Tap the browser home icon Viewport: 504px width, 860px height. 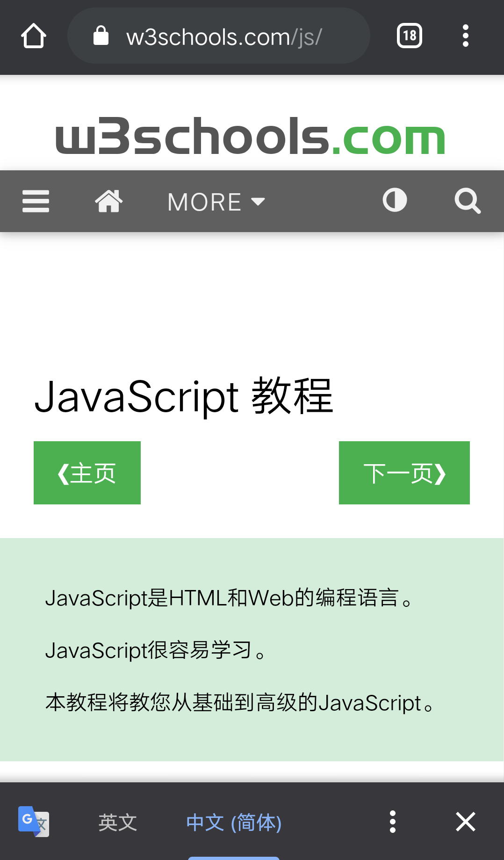pos(34,36)
